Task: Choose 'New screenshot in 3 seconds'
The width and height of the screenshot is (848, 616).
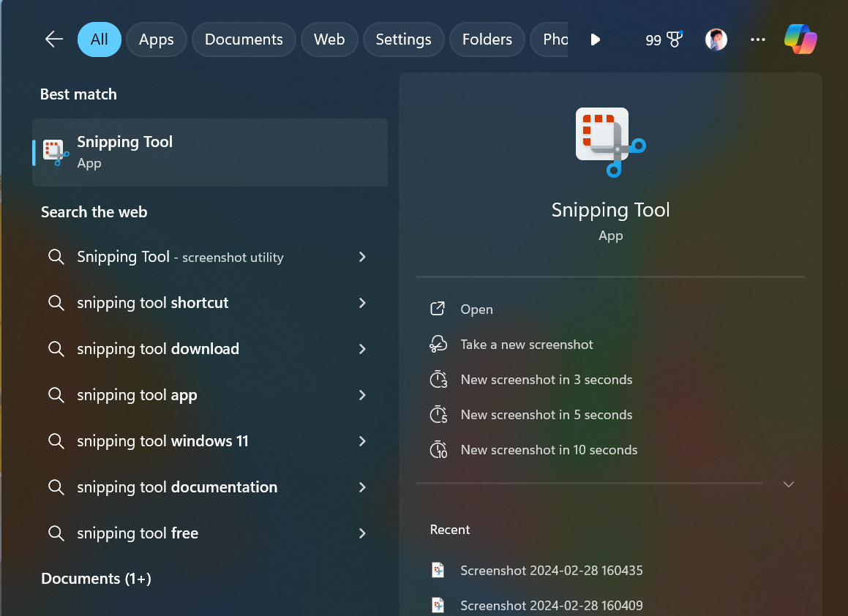Action: click(x=547, y=380)
